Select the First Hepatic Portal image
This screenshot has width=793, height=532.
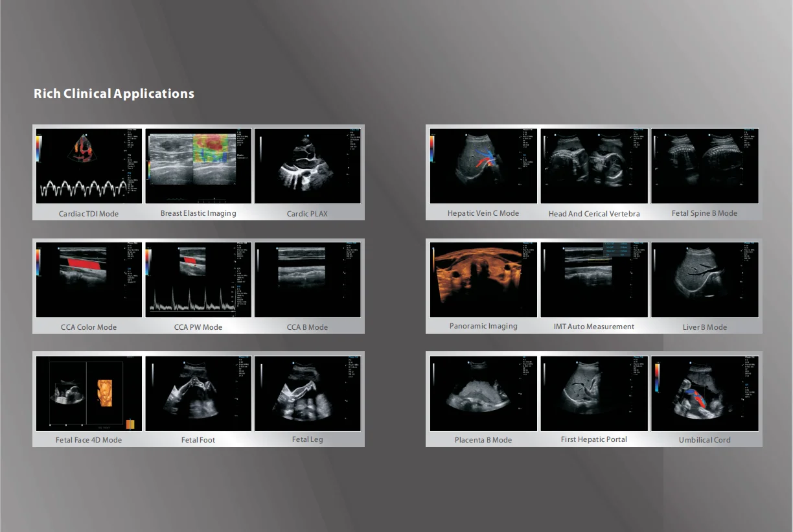point(594,393)
